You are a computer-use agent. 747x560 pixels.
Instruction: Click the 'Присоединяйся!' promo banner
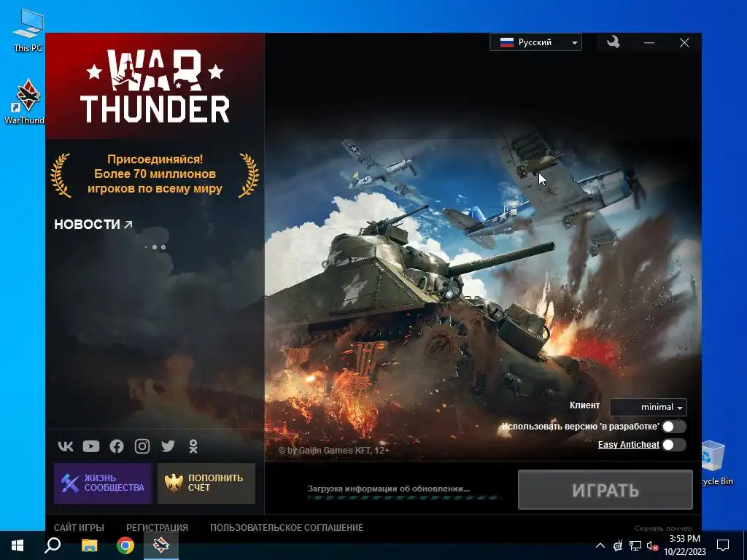[x=155, y=174]
